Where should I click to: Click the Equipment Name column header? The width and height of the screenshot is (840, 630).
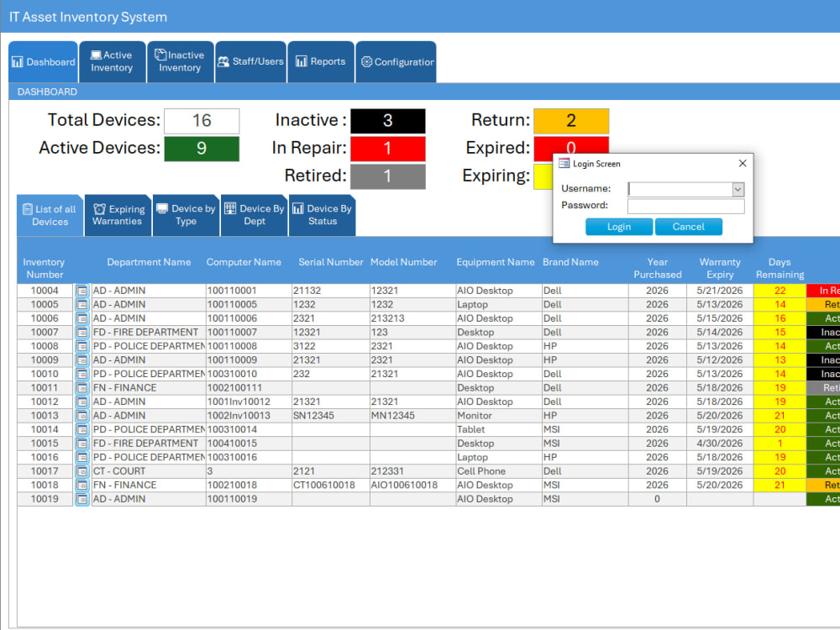(496, 262)
